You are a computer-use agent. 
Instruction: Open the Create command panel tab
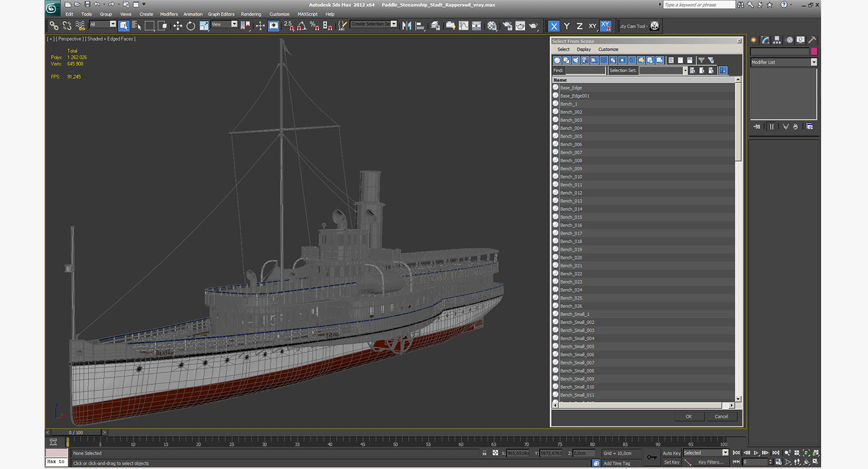tap(754, 40)
